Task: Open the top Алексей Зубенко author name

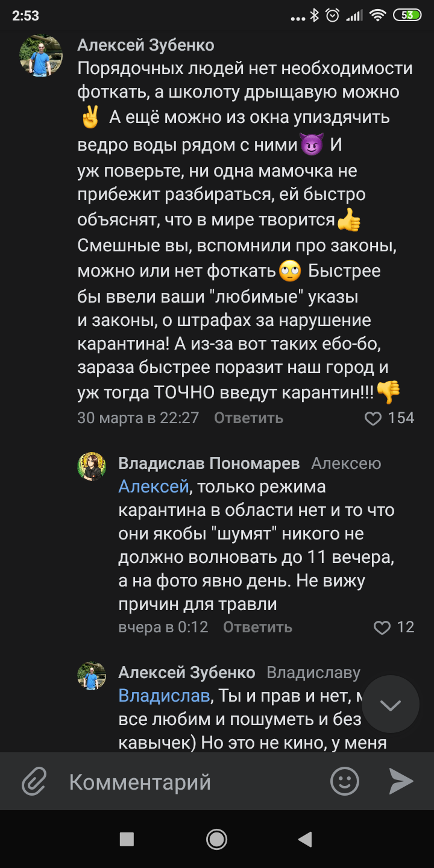Action: click(x=146, y=45)
